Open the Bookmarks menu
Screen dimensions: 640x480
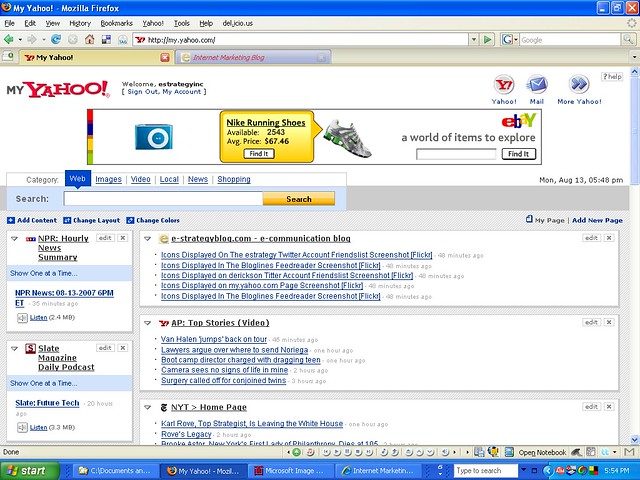click(117, 23)
